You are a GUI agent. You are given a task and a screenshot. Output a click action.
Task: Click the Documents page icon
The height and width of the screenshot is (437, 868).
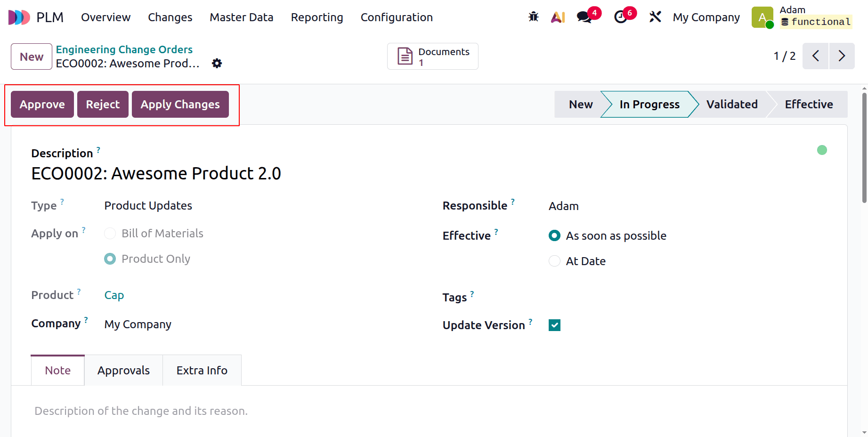[x=405, y=56]
